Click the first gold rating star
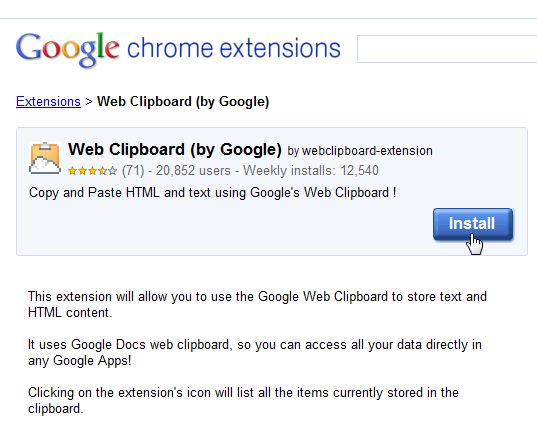Viewport: 537px width, 428px height. coord(72,171)
